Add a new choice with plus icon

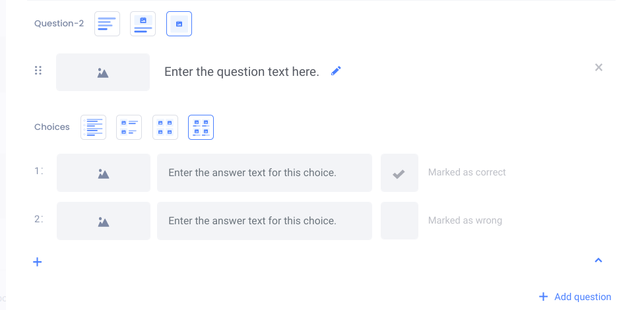38,262
